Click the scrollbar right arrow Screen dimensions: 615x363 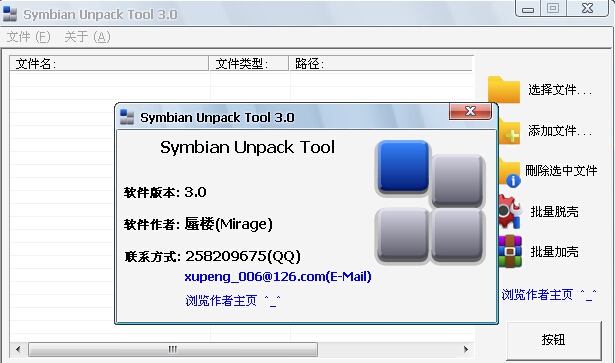[466, 349]
